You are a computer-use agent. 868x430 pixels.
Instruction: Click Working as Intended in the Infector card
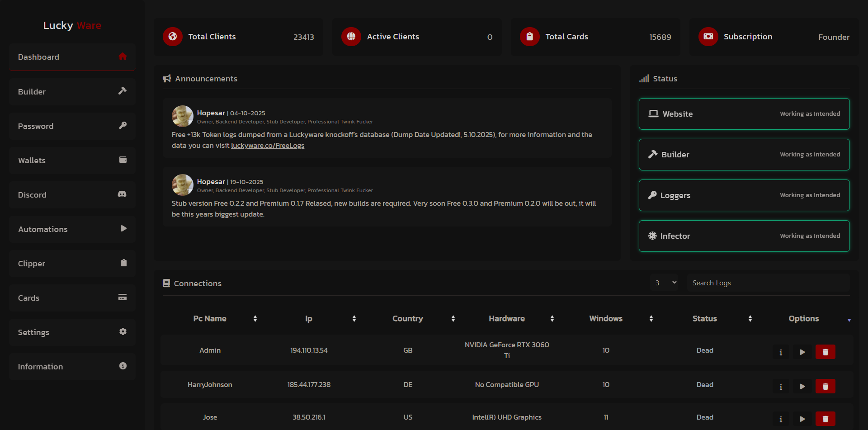click(810, 236)
